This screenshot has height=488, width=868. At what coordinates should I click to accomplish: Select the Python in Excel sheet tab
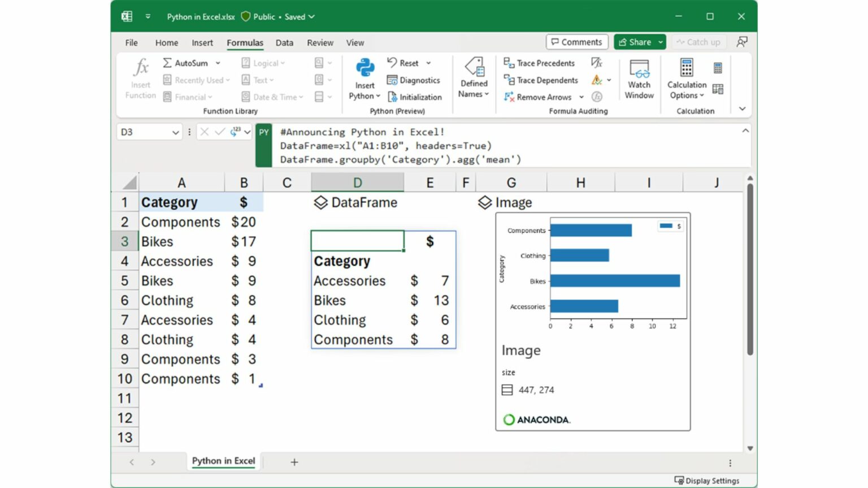click(x=223, y=461)
